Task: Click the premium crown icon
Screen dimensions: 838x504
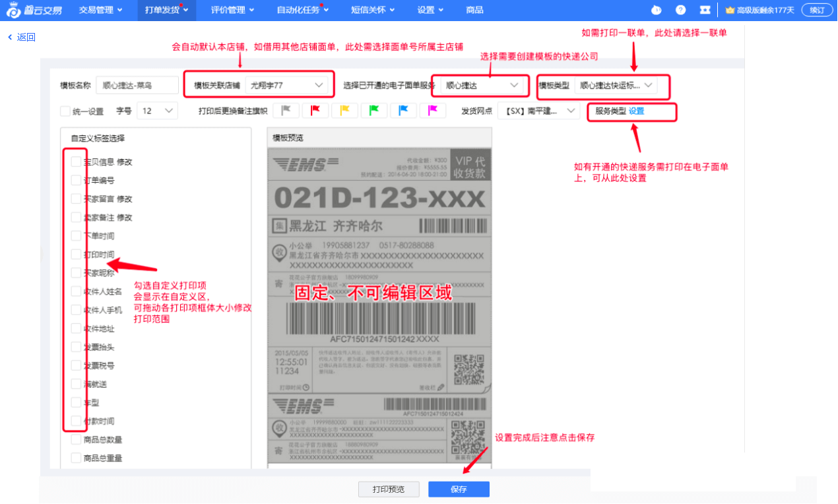Action: [730, 10]
